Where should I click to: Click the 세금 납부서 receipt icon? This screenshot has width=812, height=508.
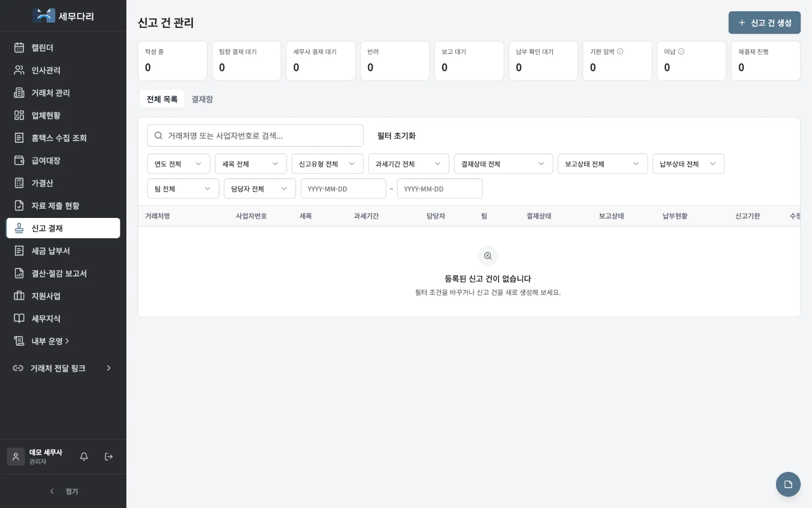click(x=19, y=251)
